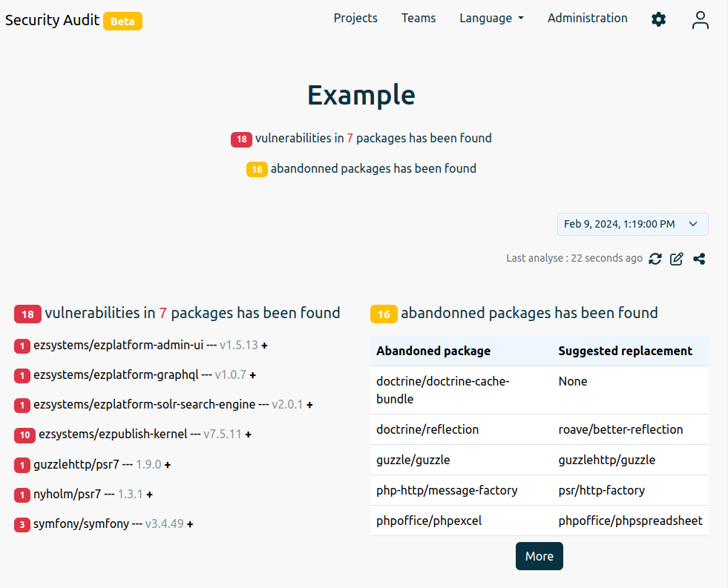Select the guzzle/guzzle package cell

[461, 460]
